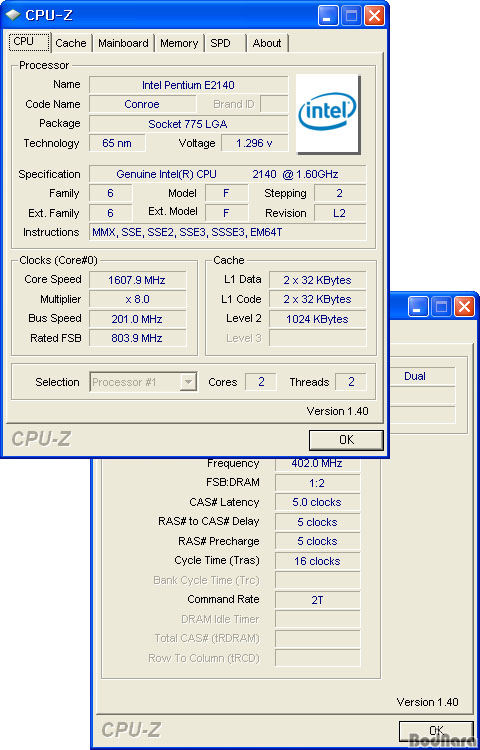Click the L1 Code value '2 x 32 KBytes'

[317, 299]
